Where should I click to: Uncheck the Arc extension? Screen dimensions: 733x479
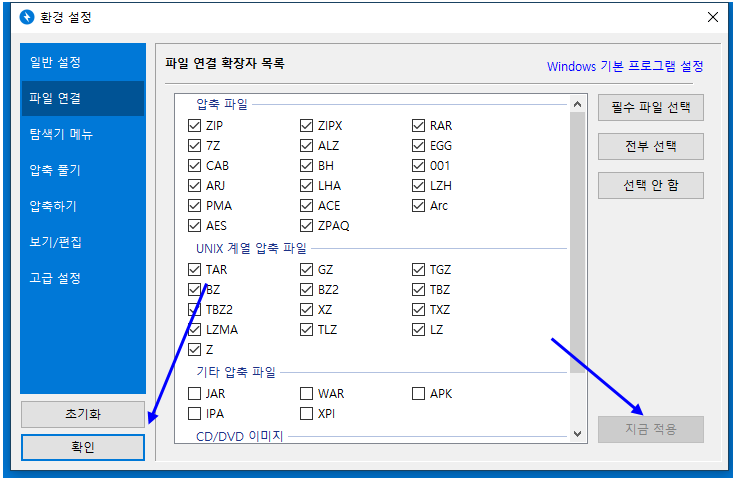[418, 206]
